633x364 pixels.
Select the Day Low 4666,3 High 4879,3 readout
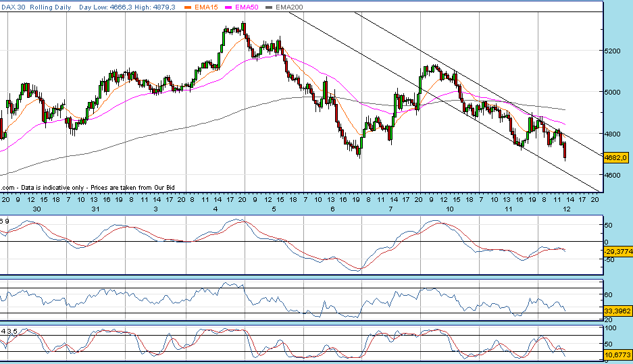(127, 7)
